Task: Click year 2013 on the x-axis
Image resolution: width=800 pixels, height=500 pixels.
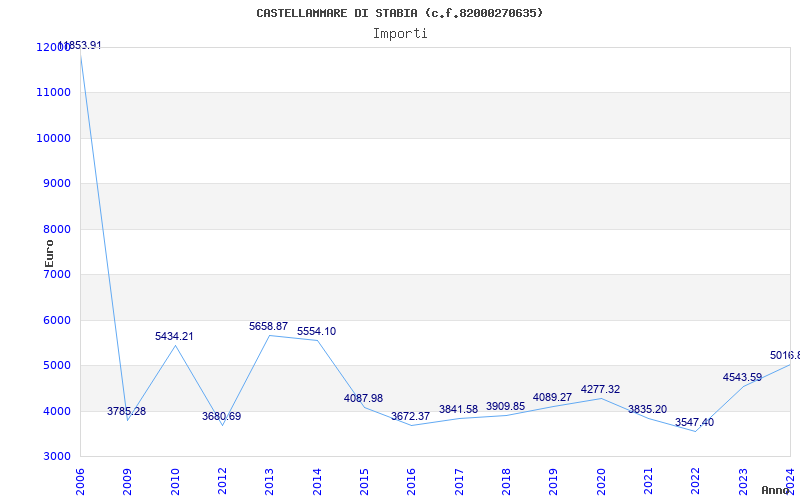Action: click(x=269, y=479)
